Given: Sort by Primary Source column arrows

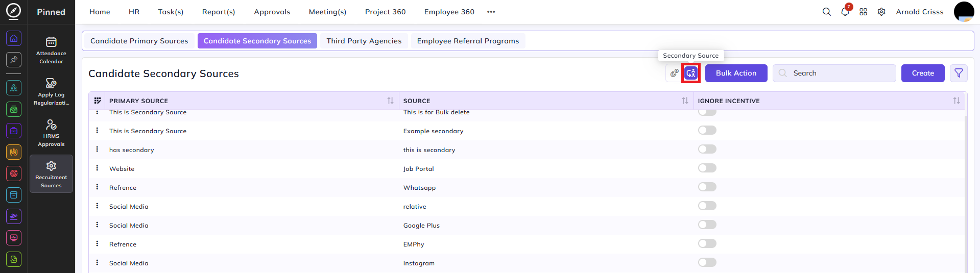Looking at the screenshot, I should [390, 101].
